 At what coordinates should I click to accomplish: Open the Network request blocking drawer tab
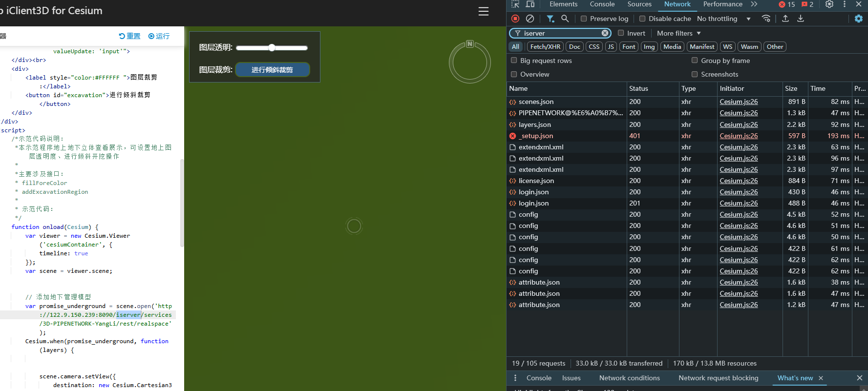coord(719,378)
